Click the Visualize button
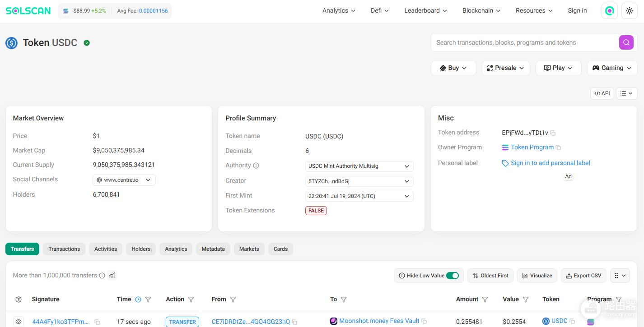The height and width of the screenshot is (327, 644). click(x=537, y=276)
